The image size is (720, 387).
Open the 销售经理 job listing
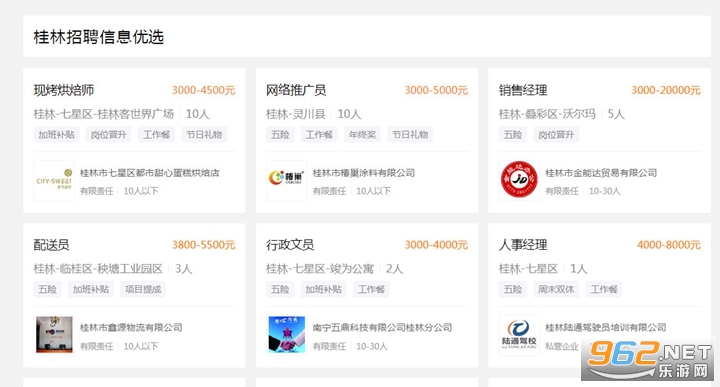pos(523,90)
